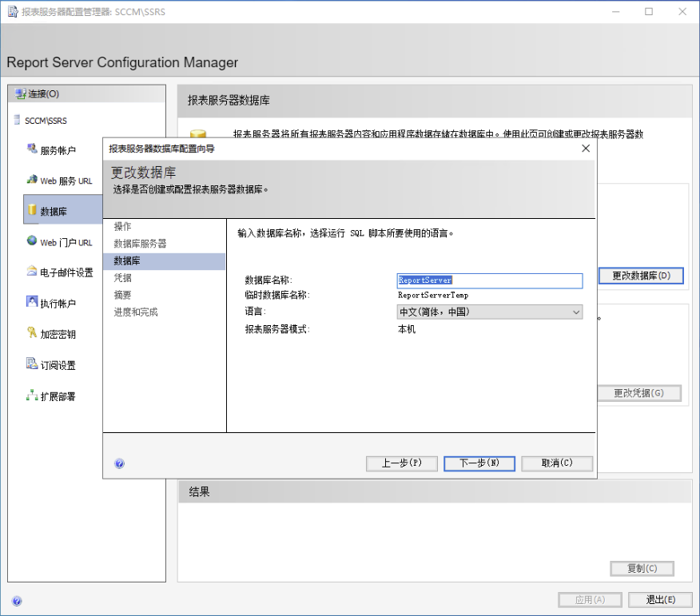The height and width of the screenshot is (616, 700).
Task: Select the highlighted 数据库 wizard step
Action: (x=164, y=261)
